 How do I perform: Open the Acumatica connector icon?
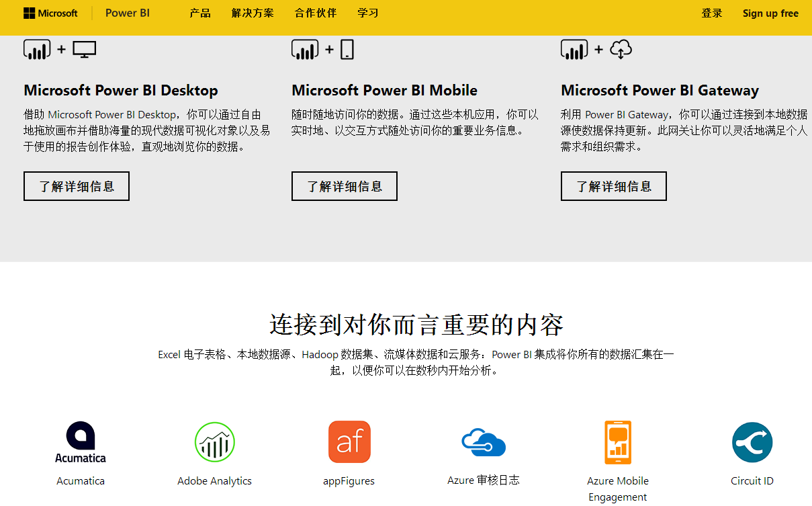pos(81,442)
